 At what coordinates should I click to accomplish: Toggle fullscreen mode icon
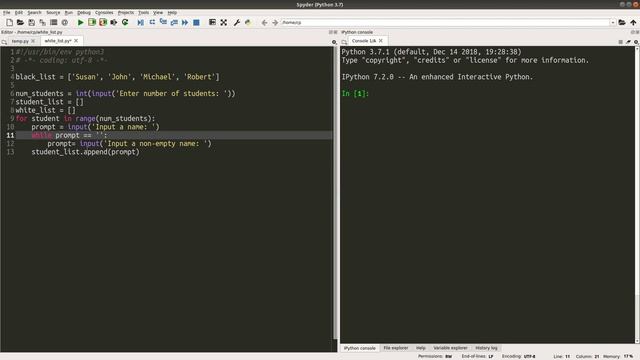click(x=224, y=22)
